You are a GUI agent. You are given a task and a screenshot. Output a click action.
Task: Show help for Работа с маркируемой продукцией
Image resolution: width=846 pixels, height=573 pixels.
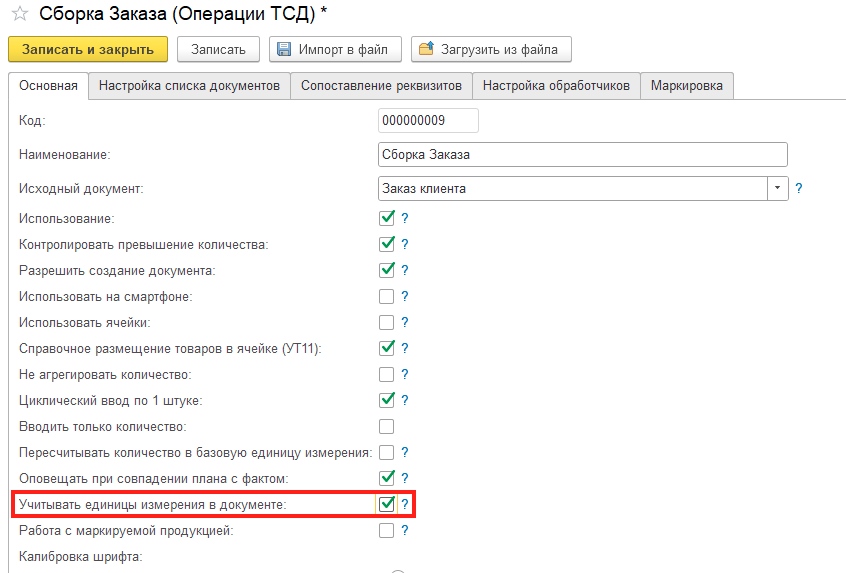coord(405,530)
